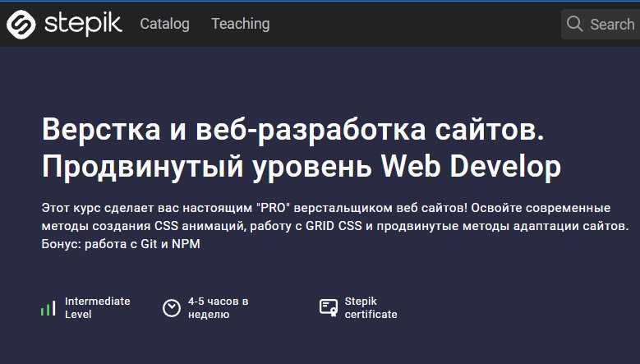
Task: Click the green level bars icon
Action: tap(48, 308)
